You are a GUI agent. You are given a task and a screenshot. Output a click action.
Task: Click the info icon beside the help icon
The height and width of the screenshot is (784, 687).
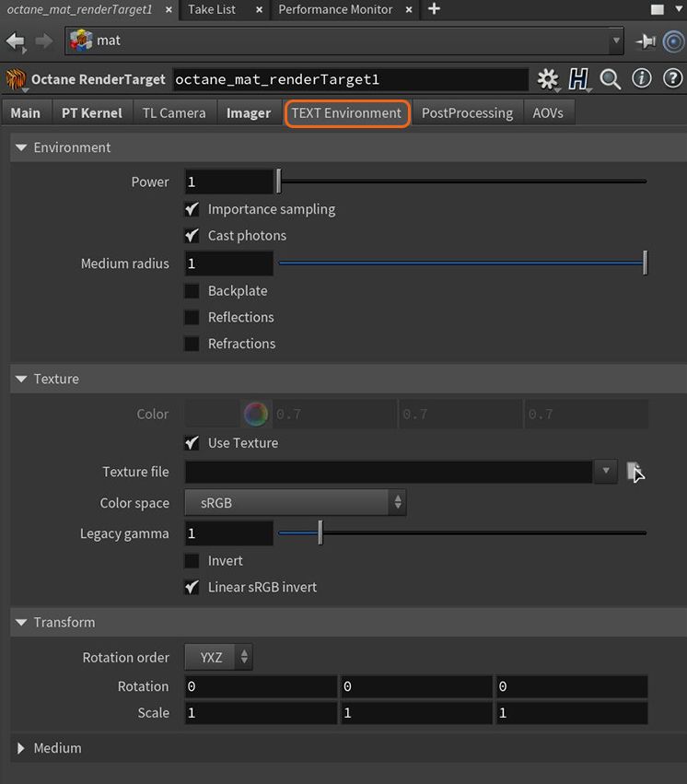point(641,79)
